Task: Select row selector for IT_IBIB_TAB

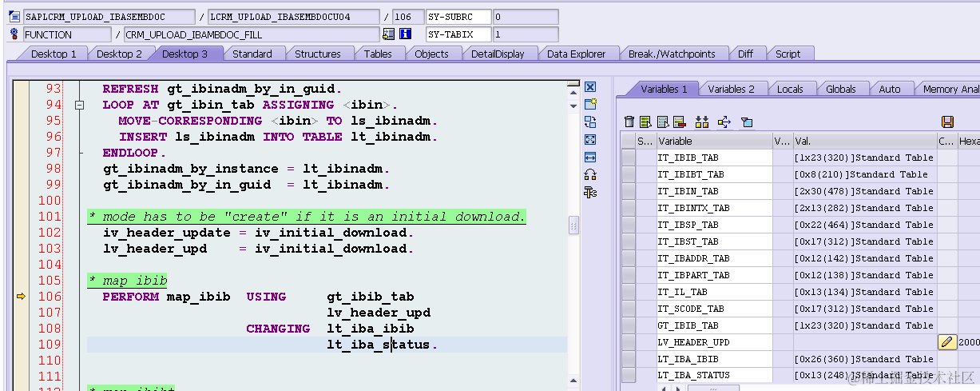Action: (x=629, y=158)
